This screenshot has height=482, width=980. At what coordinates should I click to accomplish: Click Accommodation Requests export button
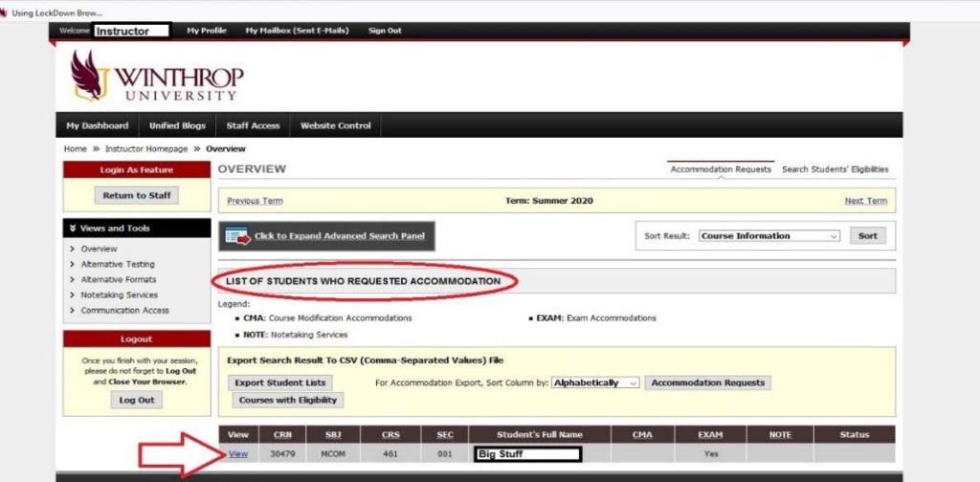coord(707,383)
